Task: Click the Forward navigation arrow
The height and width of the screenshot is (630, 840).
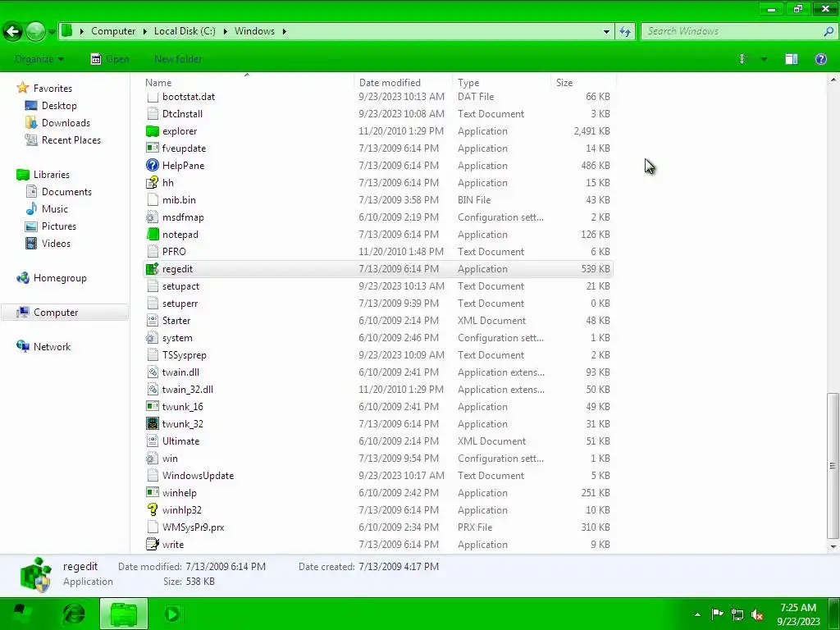Action: [35, 32]
